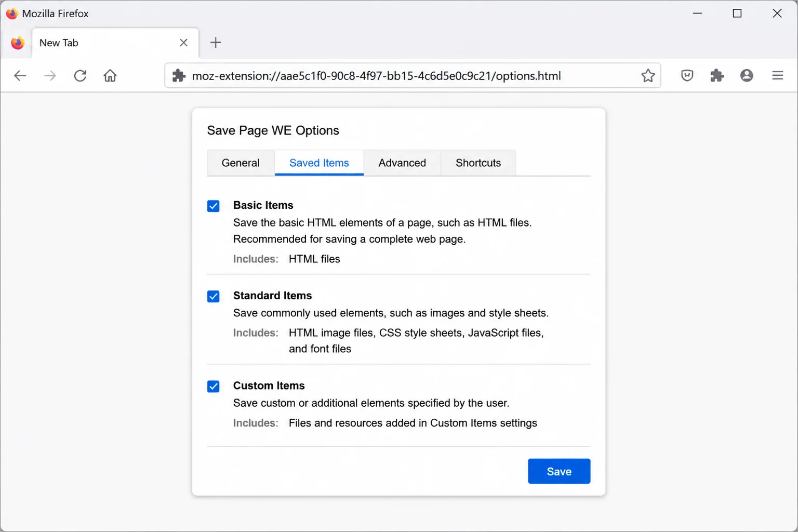
Task: Go back using the back arrow
Action: [x=20, y=76]
